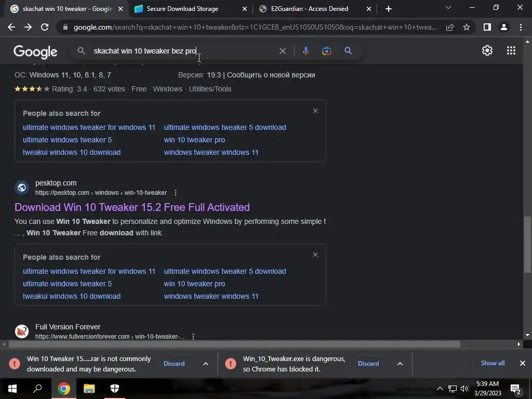Open the Chrome side panel
The image size is (532, 399).
487,27
